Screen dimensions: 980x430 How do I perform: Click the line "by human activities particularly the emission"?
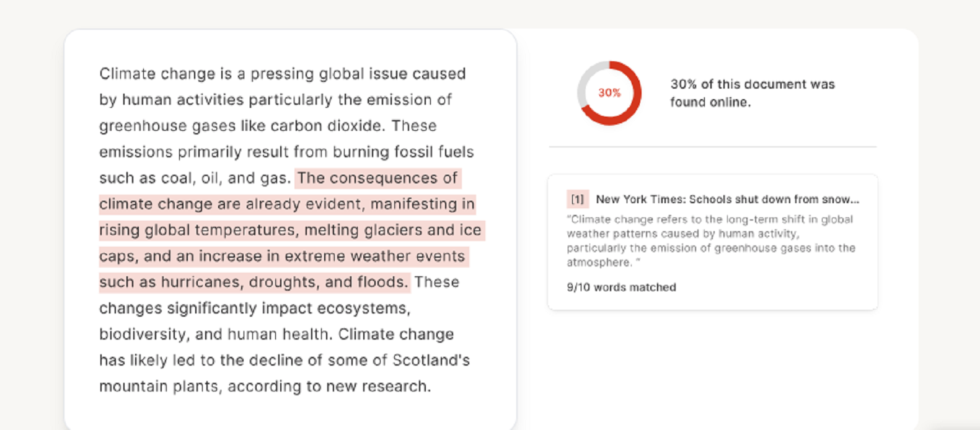(x=275, y=100)
